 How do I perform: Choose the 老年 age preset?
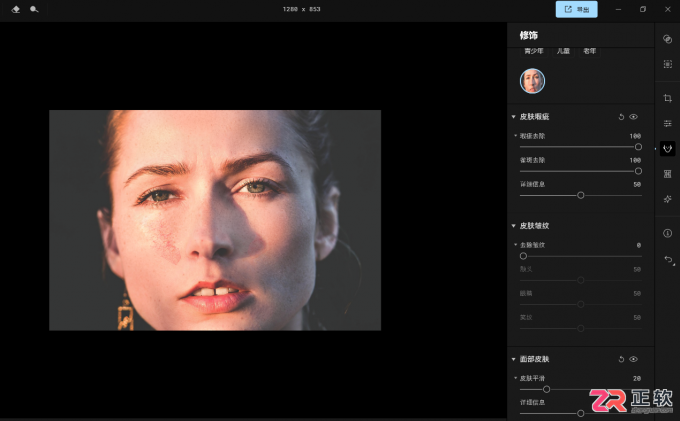click(589, 52)
